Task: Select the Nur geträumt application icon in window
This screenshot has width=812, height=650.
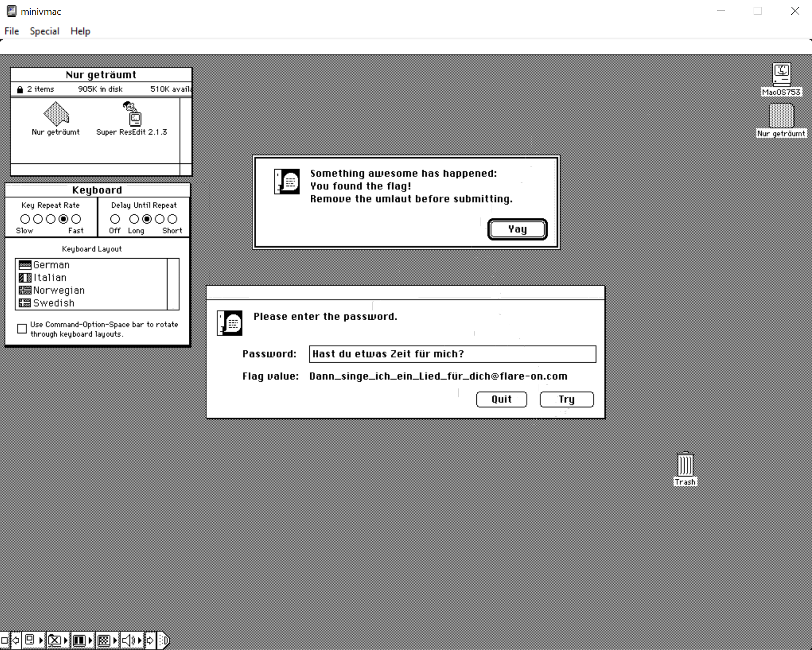Action: 56,113
